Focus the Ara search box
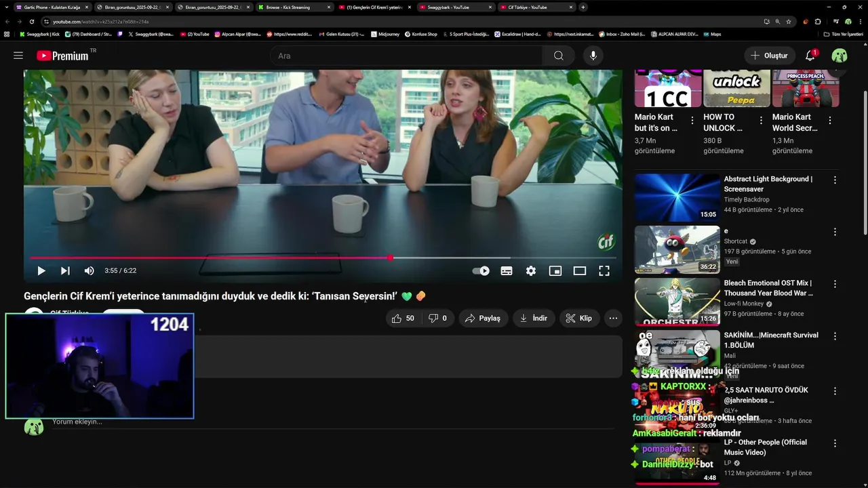Screen dimensions: 868x488 pyautogui.click(x=406, y=56)
